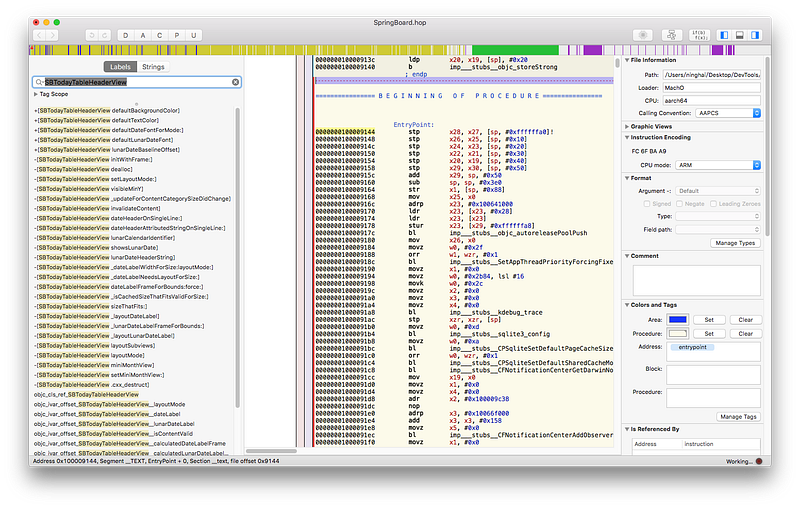800x508 pixels.
Task: Click the labels list vertical scrollbar
Action: tap(237, 258)
